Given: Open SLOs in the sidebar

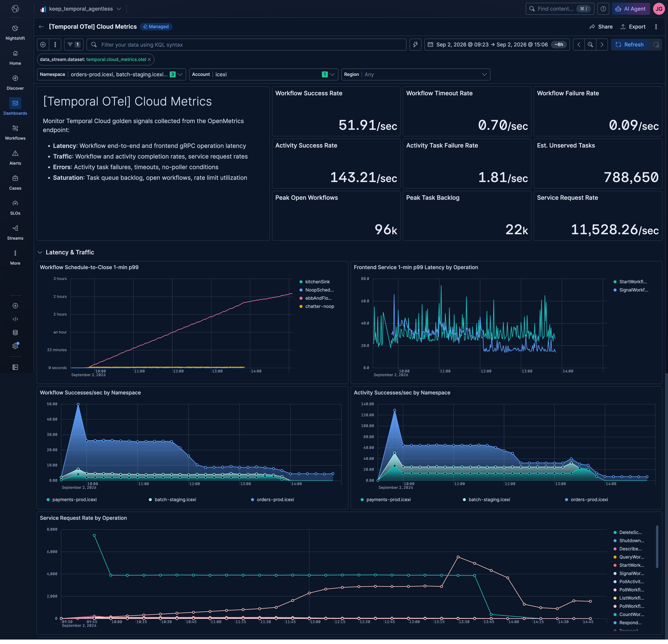Looking at the screenshot, I should coord(15,208).
